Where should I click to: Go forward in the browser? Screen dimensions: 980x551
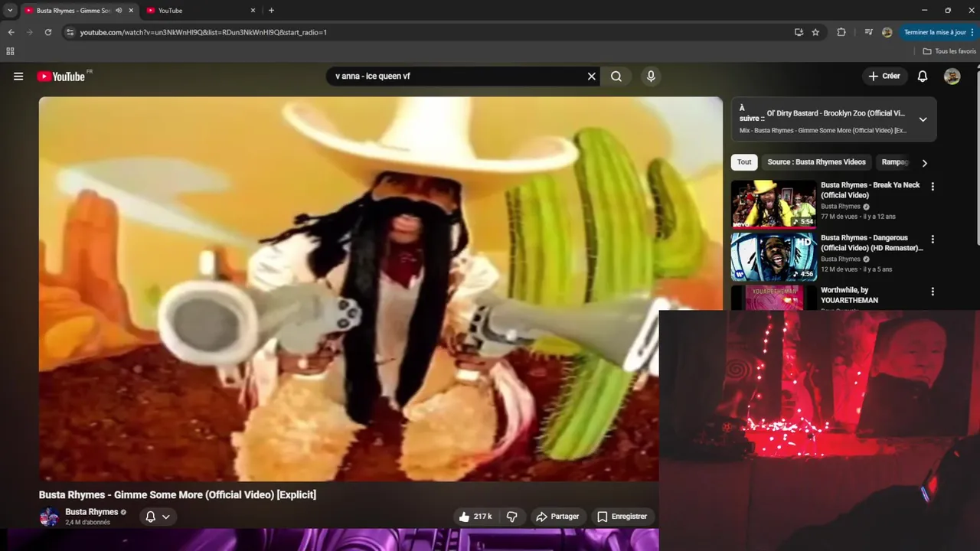30,32
